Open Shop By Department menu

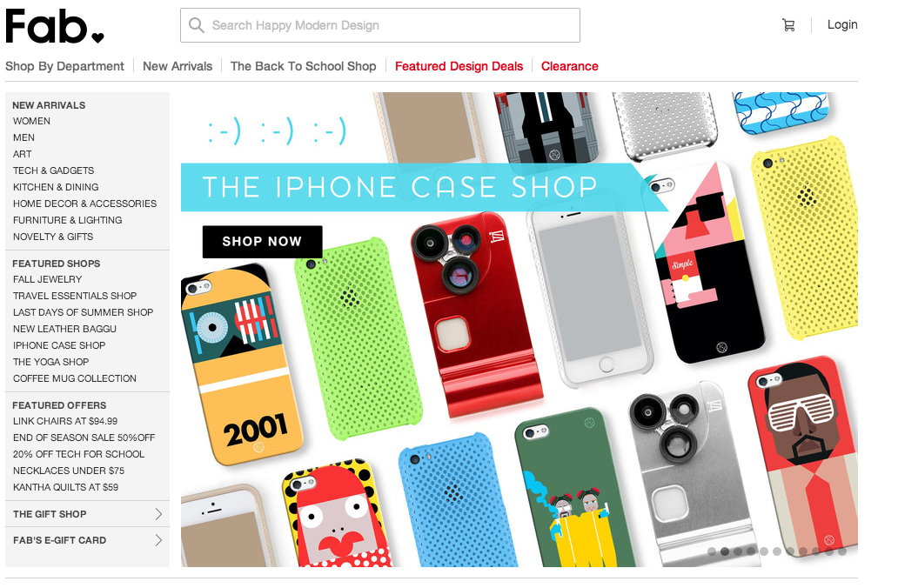64,66
